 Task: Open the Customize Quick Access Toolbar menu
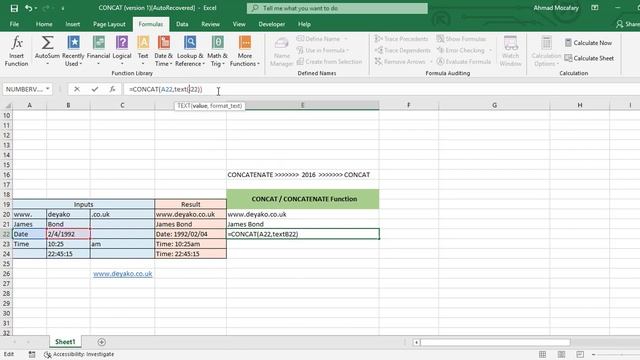click(63, 8)
